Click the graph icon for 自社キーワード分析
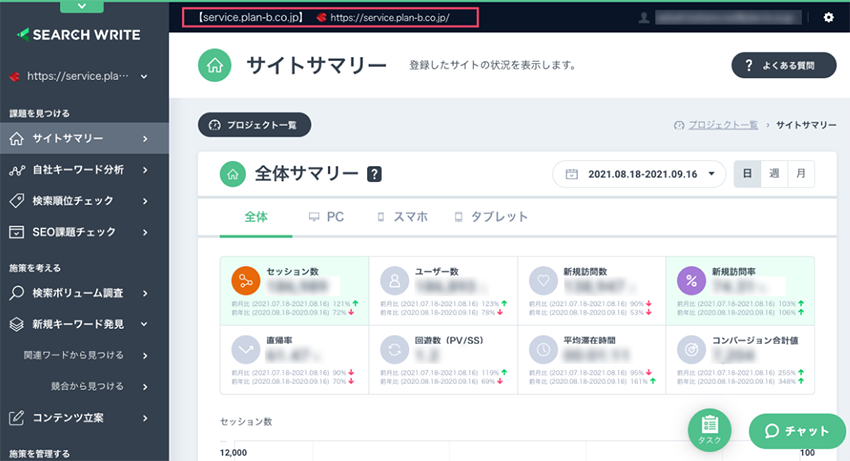This screenshot has width=850, height=461. [16, 170]
